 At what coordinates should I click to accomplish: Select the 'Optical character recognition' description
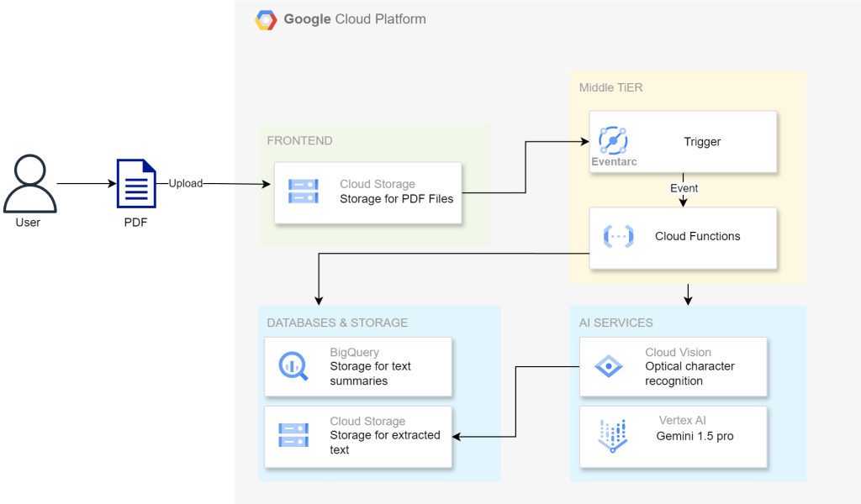click(689, 374)
